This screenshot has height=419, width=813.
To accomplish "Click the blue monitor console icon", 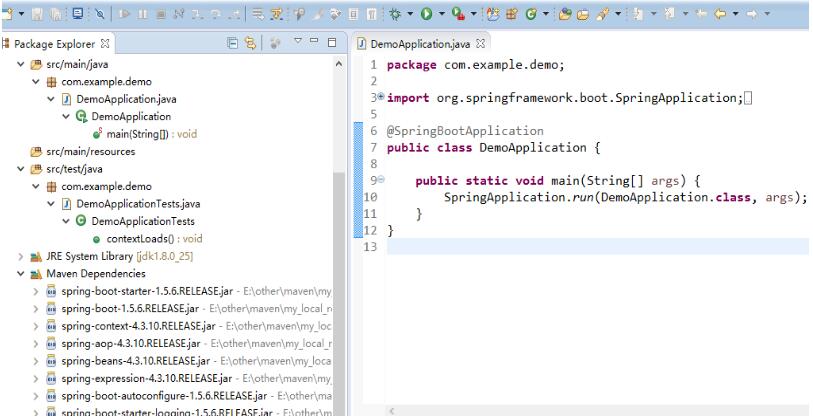I will pyautogui.click(x=78, y=13).
